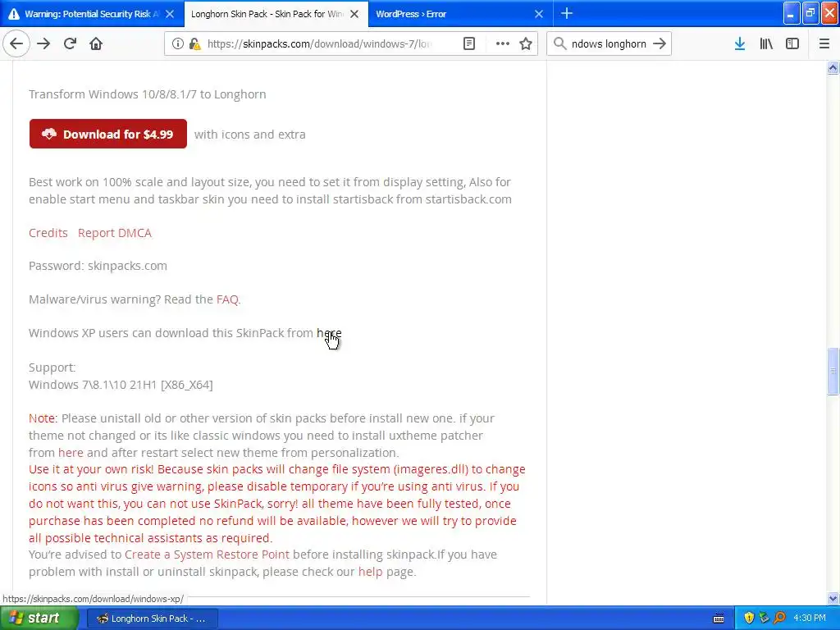Click the 4:30 PM clock
The width and height of the screenshot is (840, 630).
pyautogui.click(x=810, y=619)
